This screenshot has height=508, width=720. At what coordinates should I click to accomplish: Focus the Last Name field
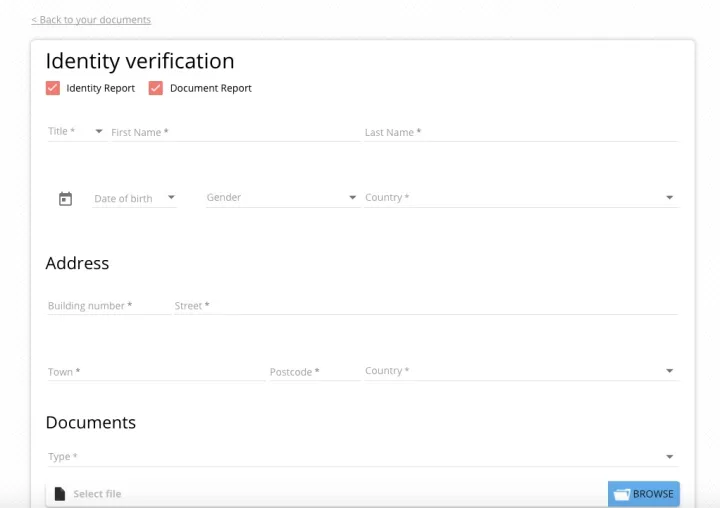coord(520,132)
